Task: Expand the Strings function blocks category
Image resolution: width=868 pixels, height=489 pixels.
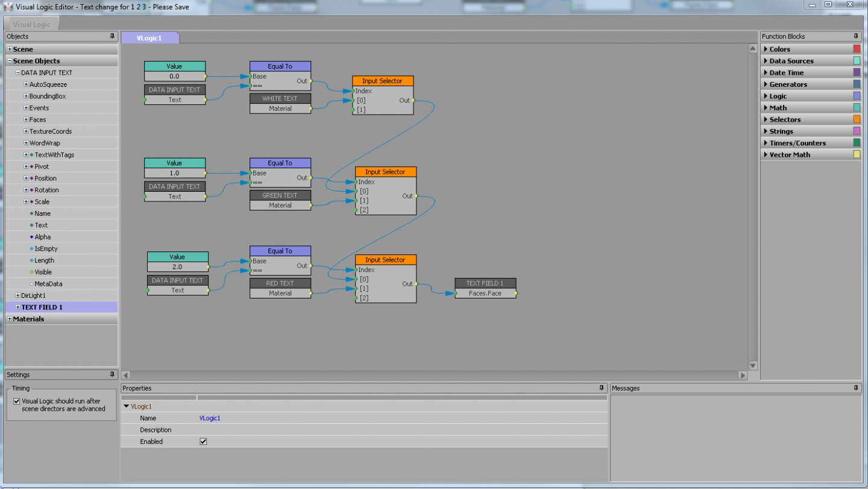Action: click(x=766, y=131)
